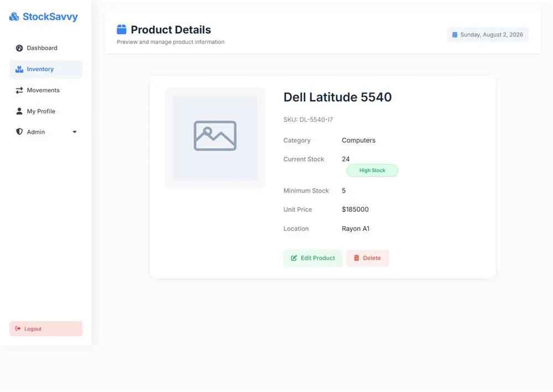
Task: Click the Location label
Action: tap(296, 228)
